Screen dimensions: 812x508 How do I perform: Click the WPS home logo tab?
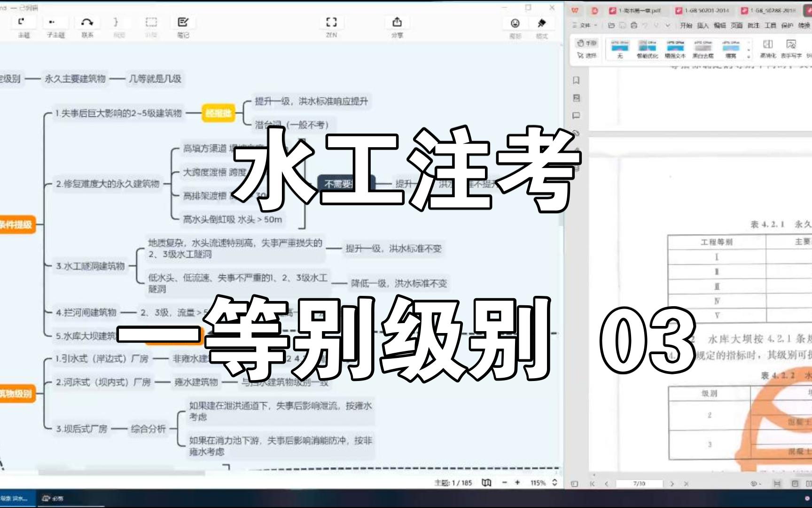[575, 10]
